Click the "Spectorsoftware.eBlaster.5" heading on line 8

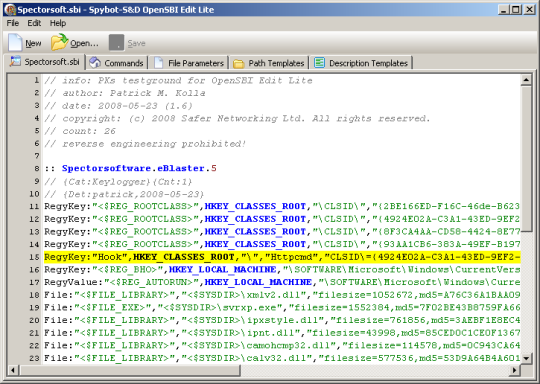[x=139, y=168]
